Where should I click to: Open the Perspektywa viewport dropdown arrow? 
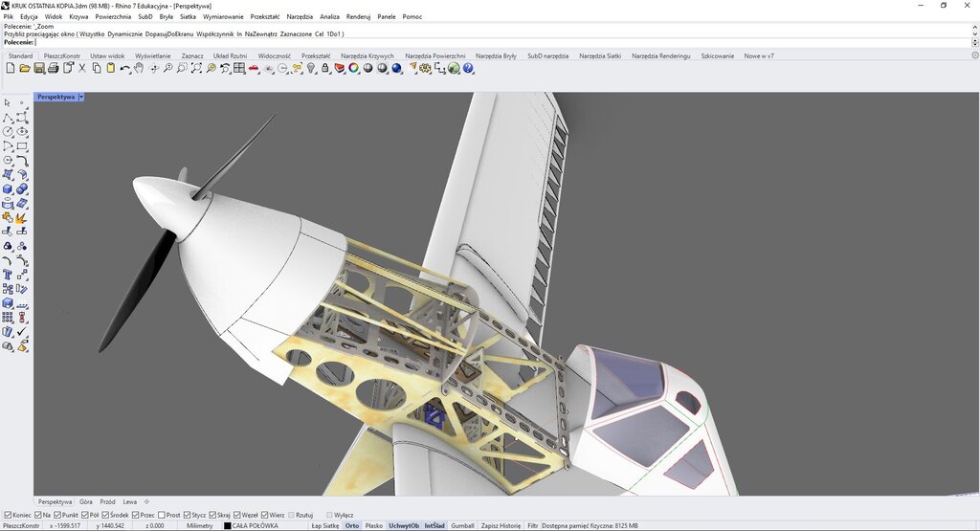pos(81,97)
